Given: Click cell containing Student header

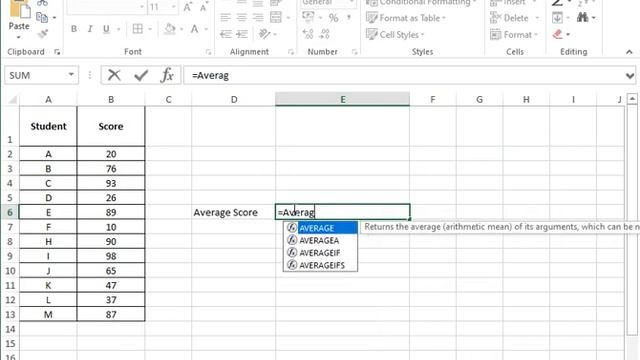Looking at the screenshot, I should [x=48, y=126].
